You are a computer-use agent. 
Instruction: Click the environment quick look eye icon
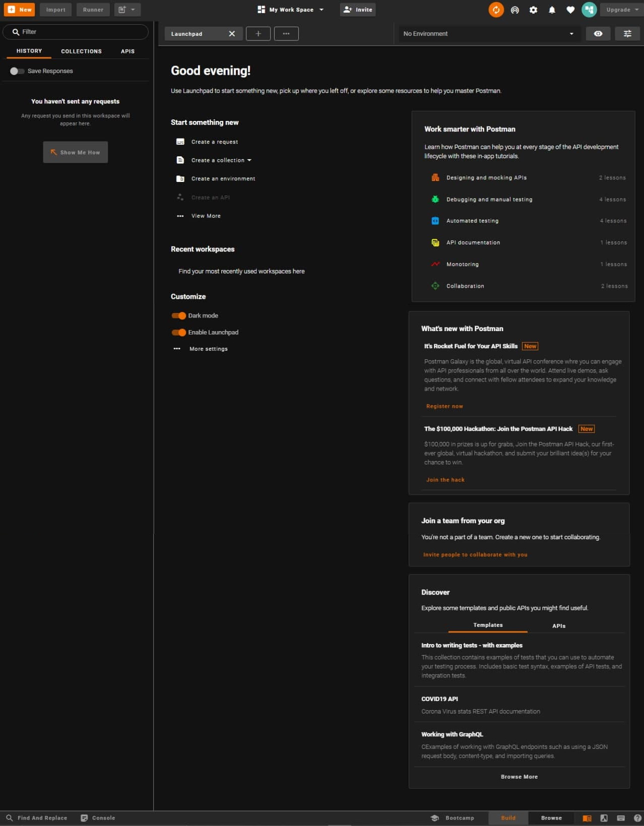598,34
